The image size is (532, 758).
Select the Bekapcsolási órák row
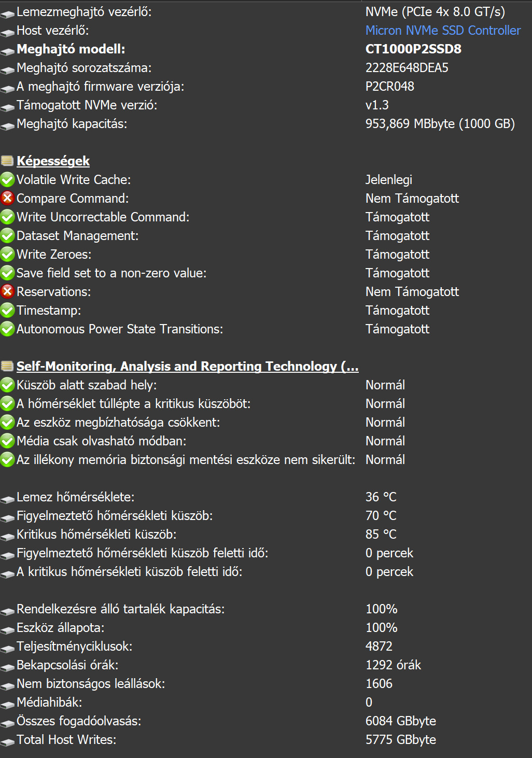point(67,665)
